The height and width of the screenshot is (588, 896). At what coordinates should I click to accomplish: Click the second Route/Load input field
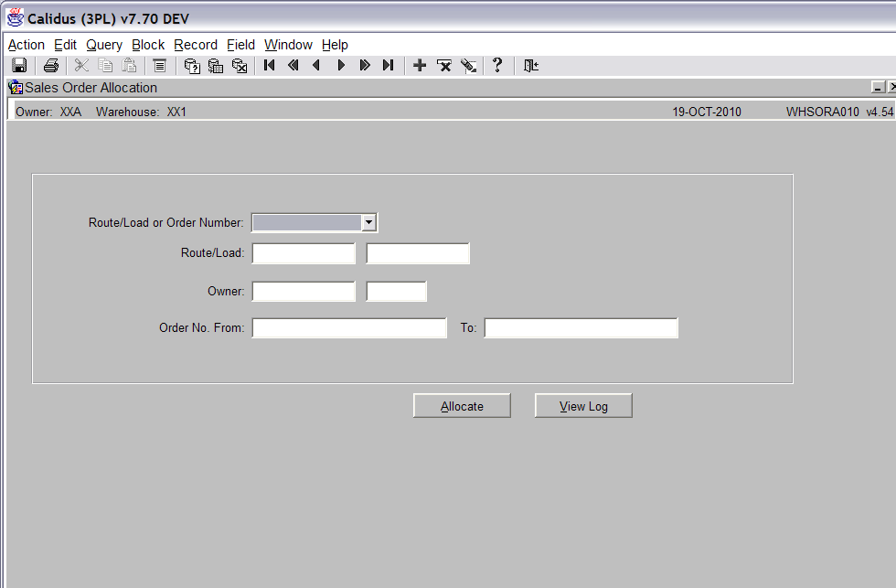coord(418,253)
